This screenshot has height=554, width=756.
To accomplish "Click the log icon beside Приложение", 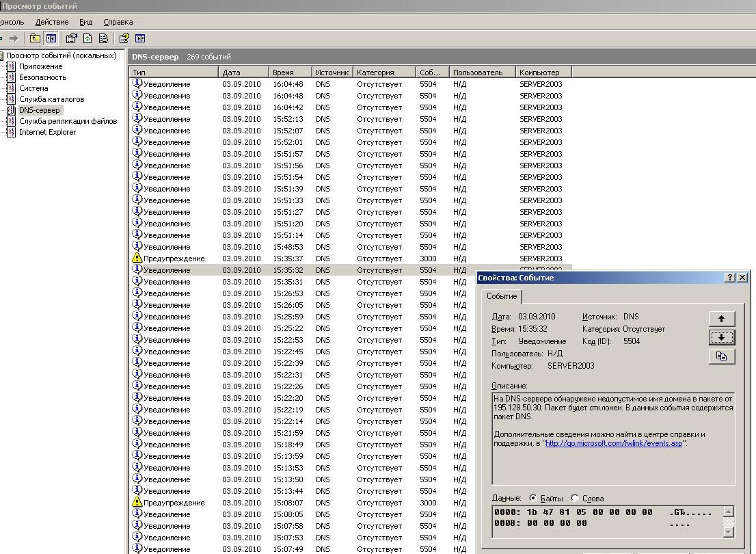I will pyautogui.click(x=11, y=66).
